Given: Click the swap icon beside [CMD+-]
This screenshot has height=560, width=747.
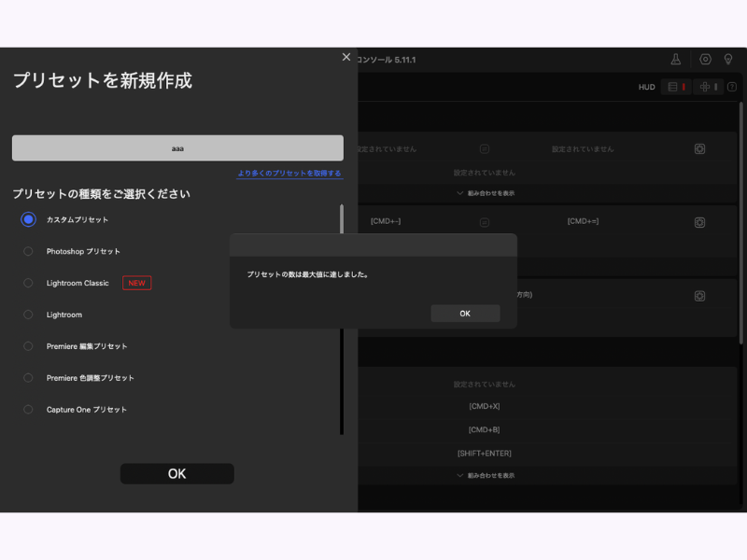Looking at the screenshot, I should [x=484, y=222].
